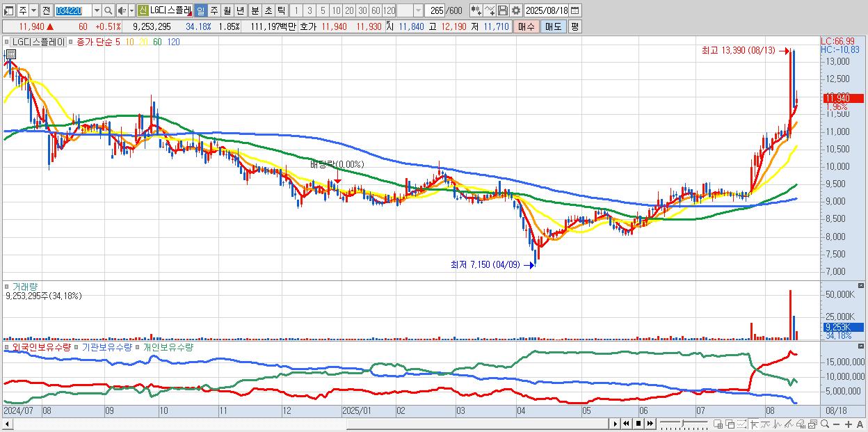
Task: Select the 일 daily period tab
Action: [200, 11]
